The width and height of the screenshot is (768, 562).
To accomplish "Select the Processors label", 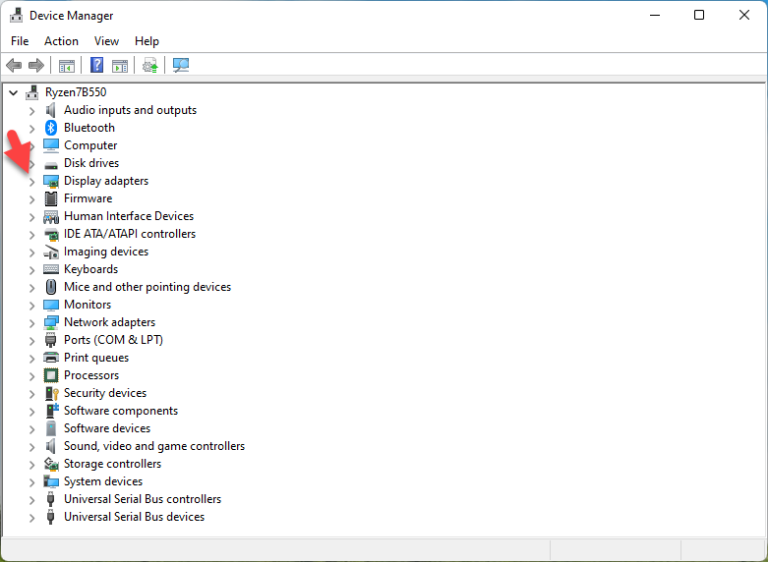I will pyautogui.click(x=91, y=375).
